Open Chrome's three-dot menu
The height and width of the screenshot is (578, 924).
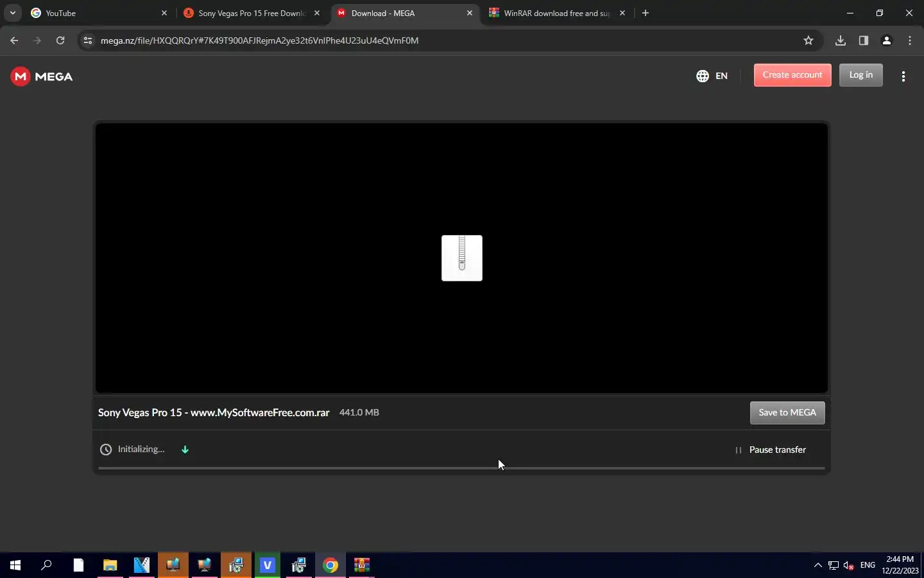point(910,40)
